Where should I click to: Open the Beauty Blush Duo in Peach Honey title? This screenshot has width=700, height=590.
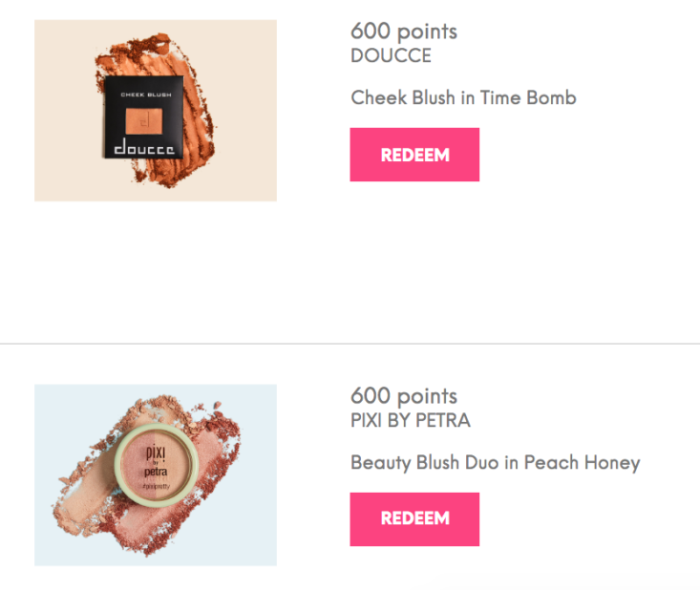click(495, 463)
